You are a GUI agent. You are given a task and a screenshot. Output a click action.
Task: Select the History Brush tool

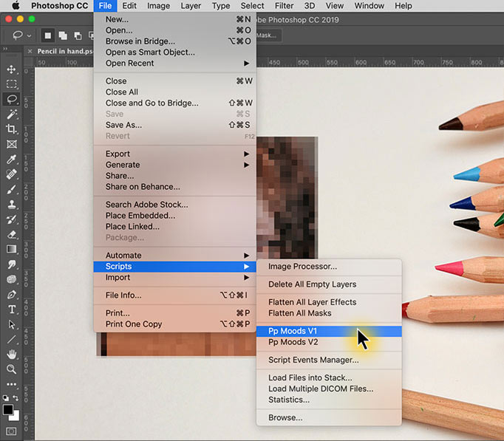(12, 219)
